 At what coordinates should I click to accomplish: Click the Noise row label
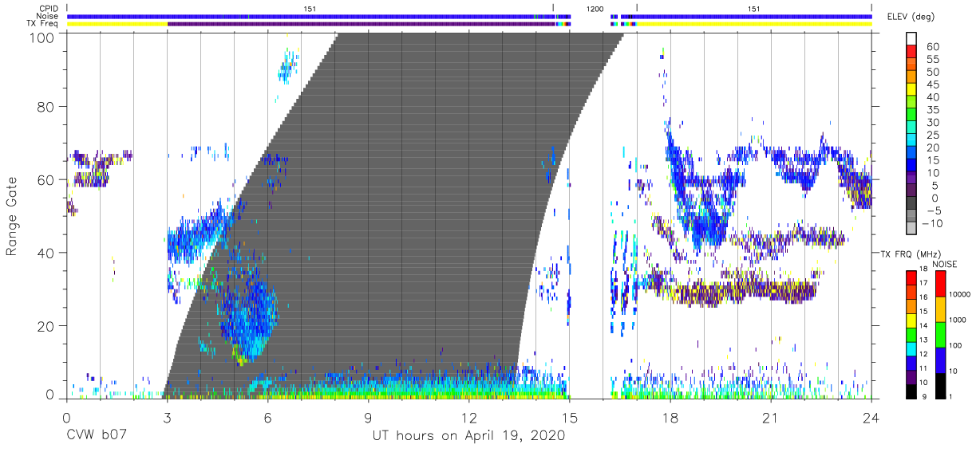[x=46, y=16]
